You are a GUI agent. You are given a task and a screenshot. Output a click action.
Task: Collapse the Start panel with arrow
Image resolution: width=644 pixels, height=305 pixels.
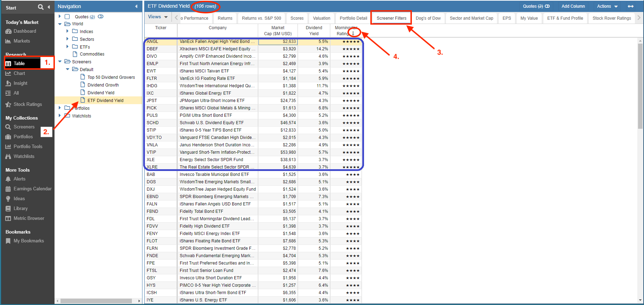49,7
